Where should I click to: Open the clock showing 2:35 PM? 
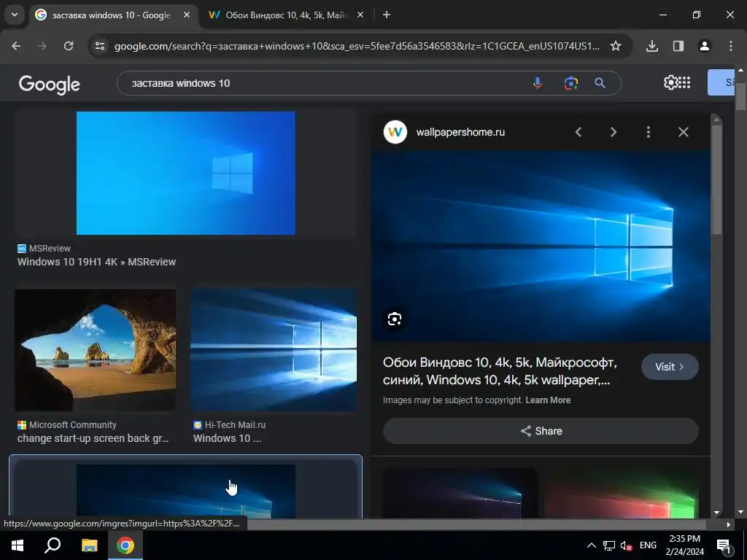pos(684,545)
